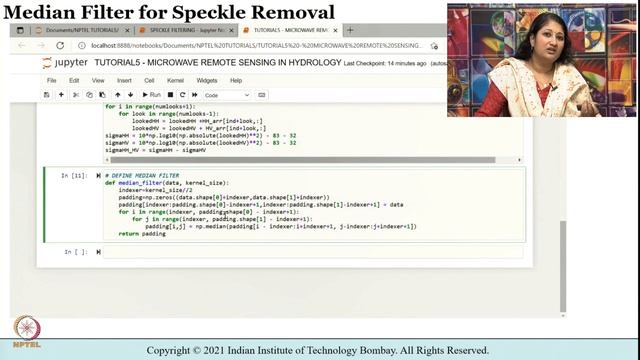Click the 'return padding' line
640x360 pixels.
(142, 234)
